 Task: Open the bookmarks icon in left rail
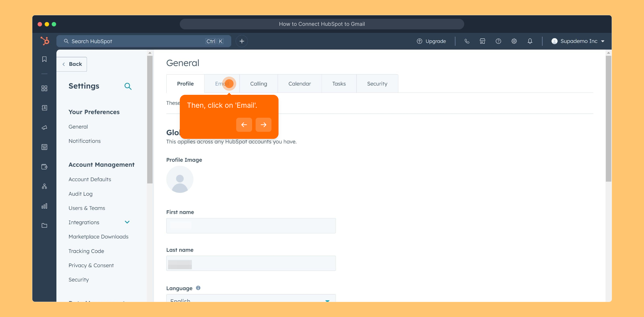pyautogui.click(x=44, y=59)
